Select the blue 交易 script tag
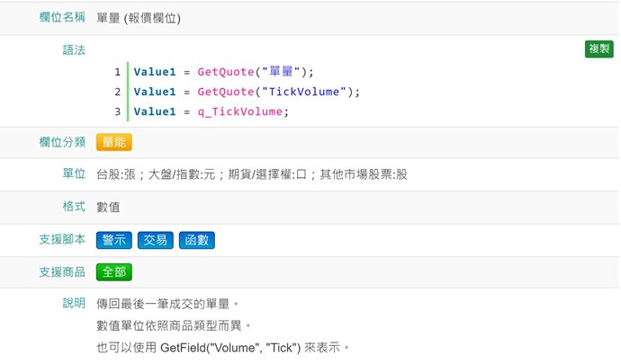The image size is (621, 364). point(156,240)
